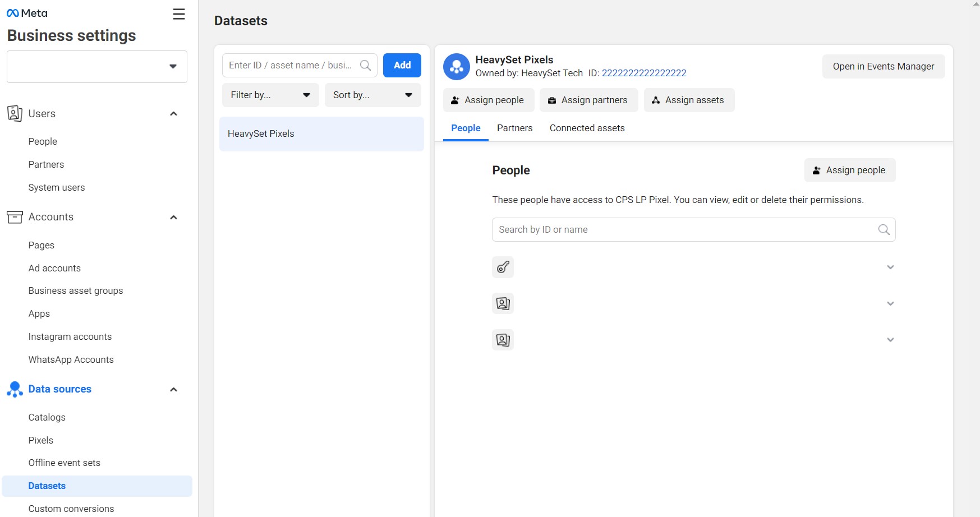Open the Sort by dropdown
980x517 pixels.
pos(373,95)
